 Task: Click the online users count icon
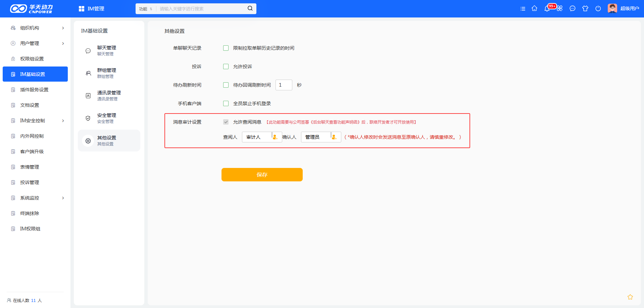point(9,300)
